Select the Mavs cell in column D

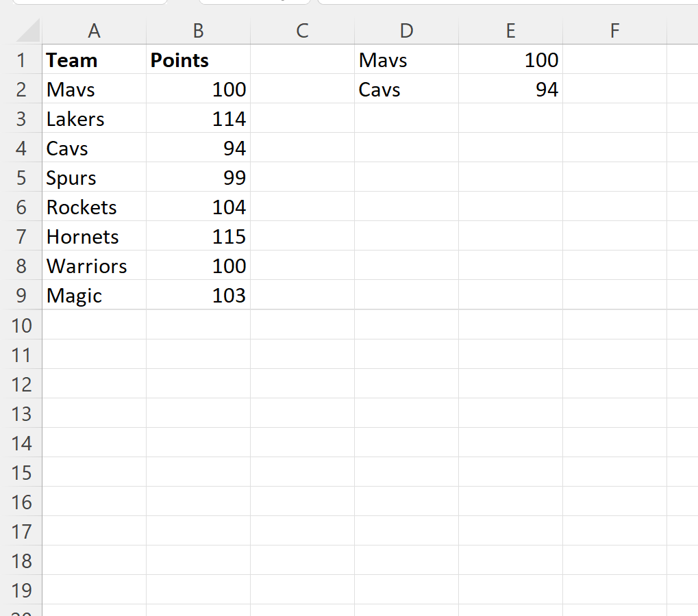[x=406, y=60]
